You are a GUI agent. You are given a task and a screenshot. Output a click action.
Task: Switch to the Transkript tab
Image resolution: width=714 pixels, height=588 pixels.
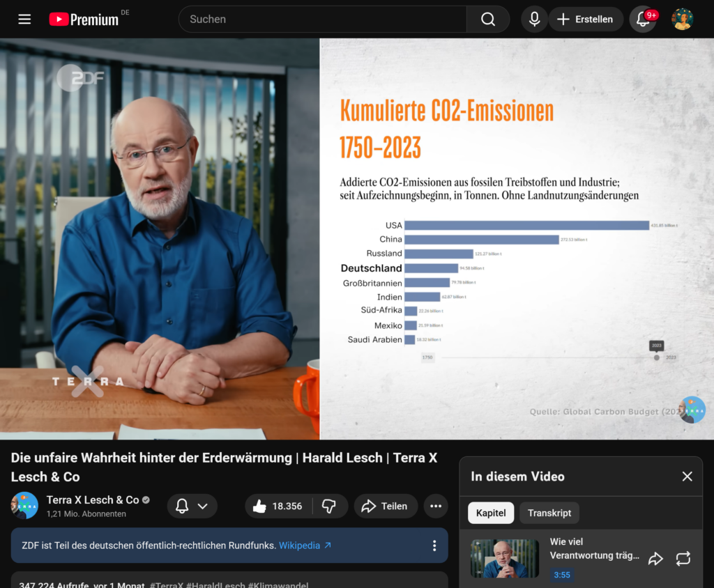549,513
